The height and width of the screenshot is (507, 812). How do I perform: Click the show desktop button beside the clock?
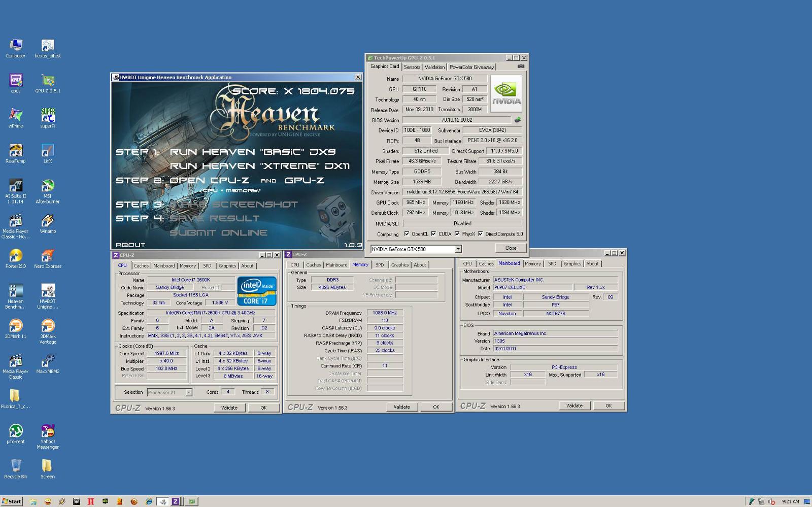point(807,501)
